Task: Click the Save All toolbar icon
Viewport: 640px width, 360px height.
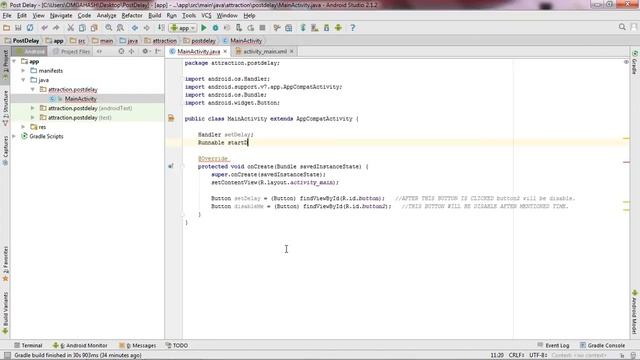Action: coord(18,28)
